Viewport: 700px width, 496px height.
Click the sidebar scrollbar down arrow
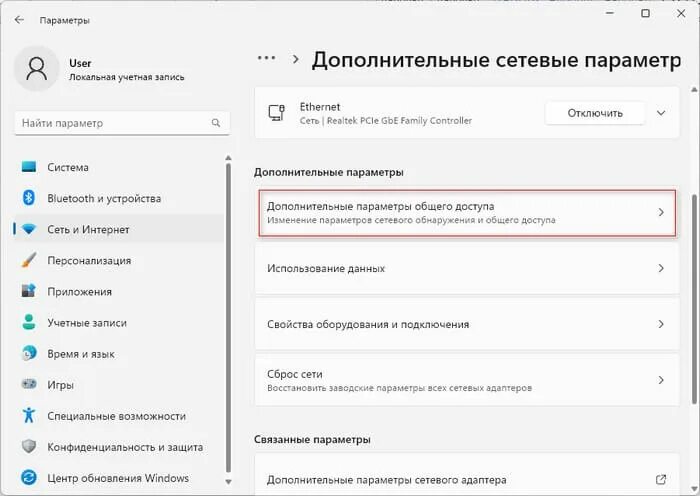(228, 482)
